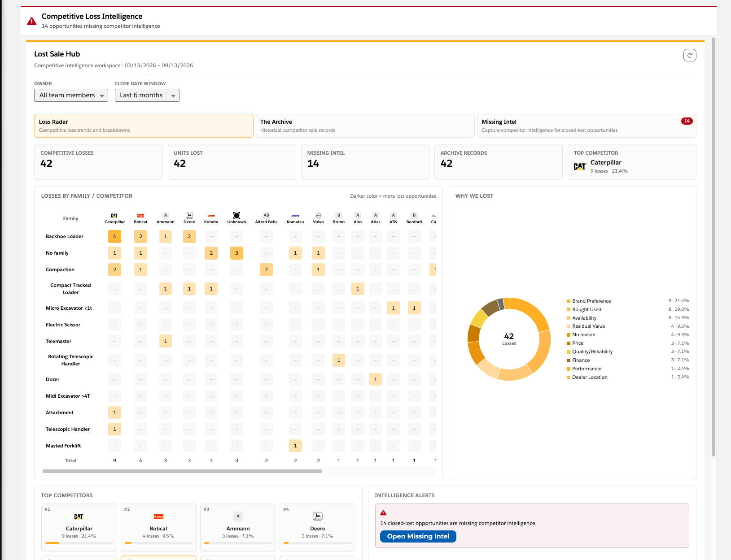Click the Missing Intel 14 KPI tile

click(x=365, y=162)
